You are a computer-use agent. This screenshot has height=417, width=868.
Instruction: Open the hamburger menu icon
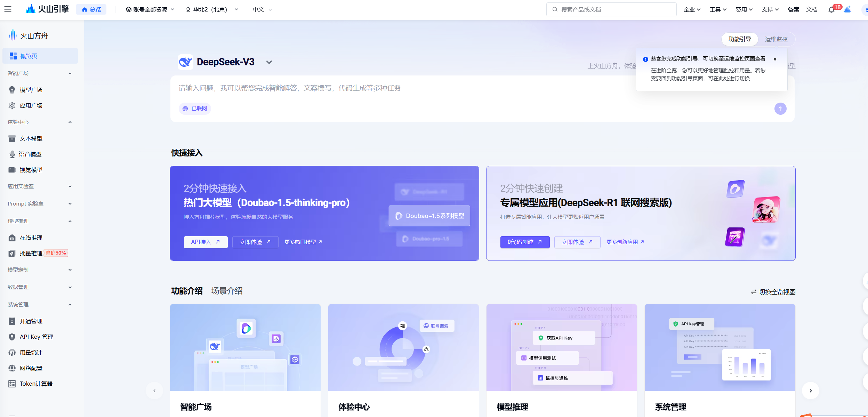pos(8,9)
